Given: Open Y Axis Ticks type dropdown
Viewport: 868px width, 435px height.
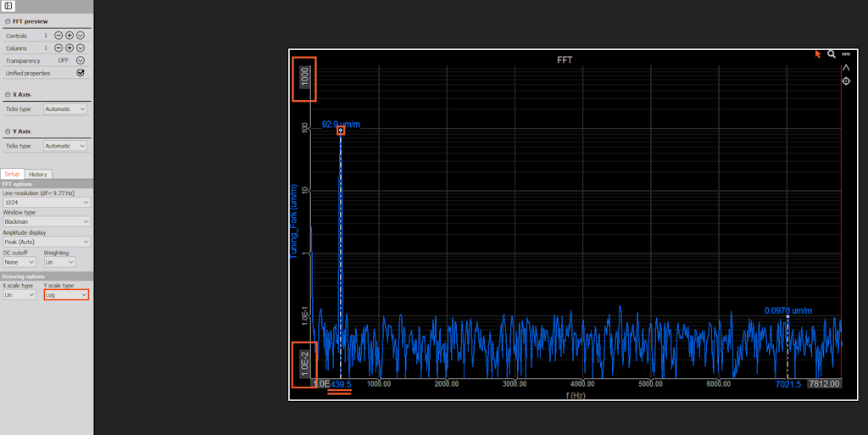Looking at the screenshot, I should click(65, 146).
